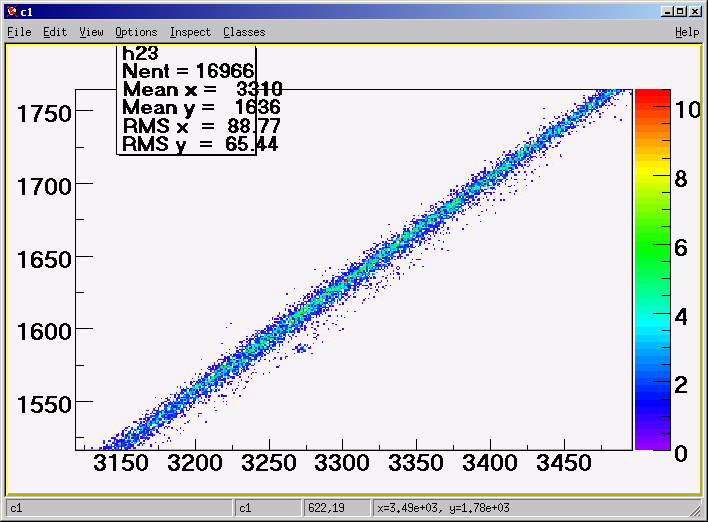This screenshot has height=522, width=708.
Task: Click the y-axis label 1600
Action: click(x=44, y=332)
